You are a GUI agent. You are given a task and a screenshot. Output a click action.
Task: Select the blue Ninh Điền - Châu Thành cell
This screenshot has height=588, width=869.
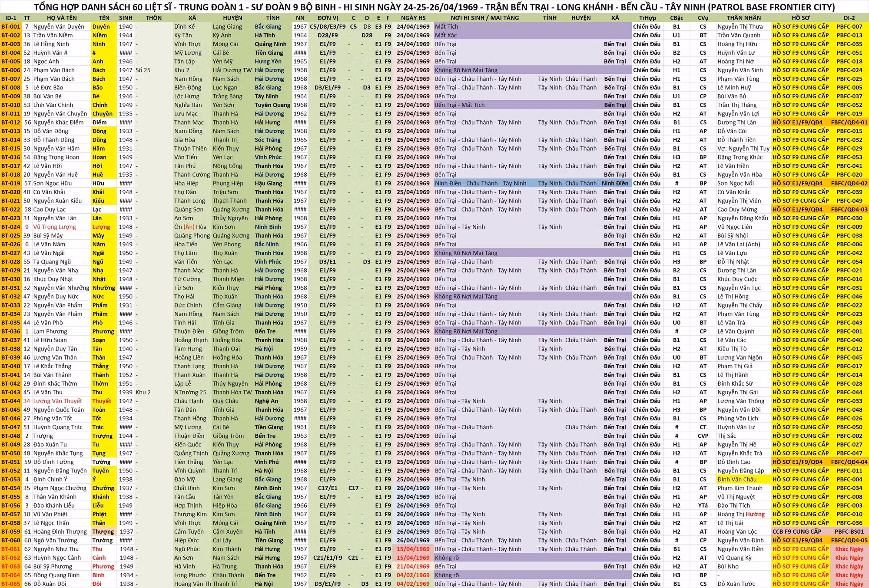[x=481, y=183]
